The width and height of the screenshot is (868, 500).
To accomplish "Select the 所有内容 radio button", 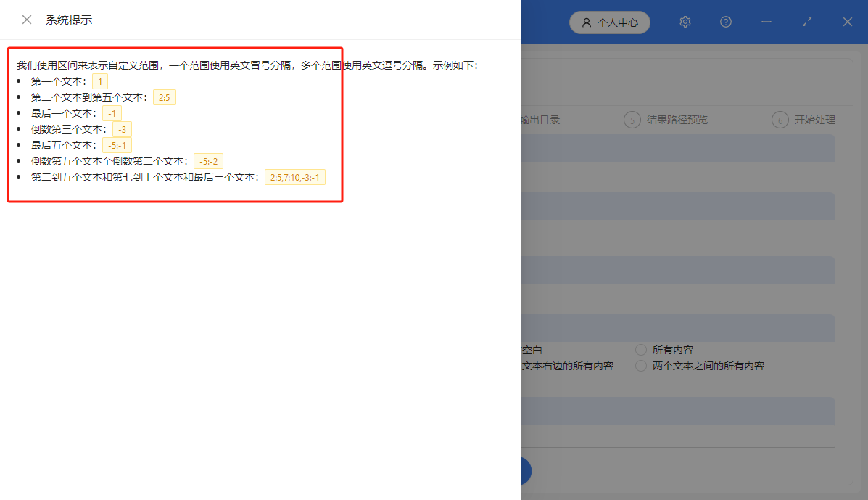I will 640,349.
